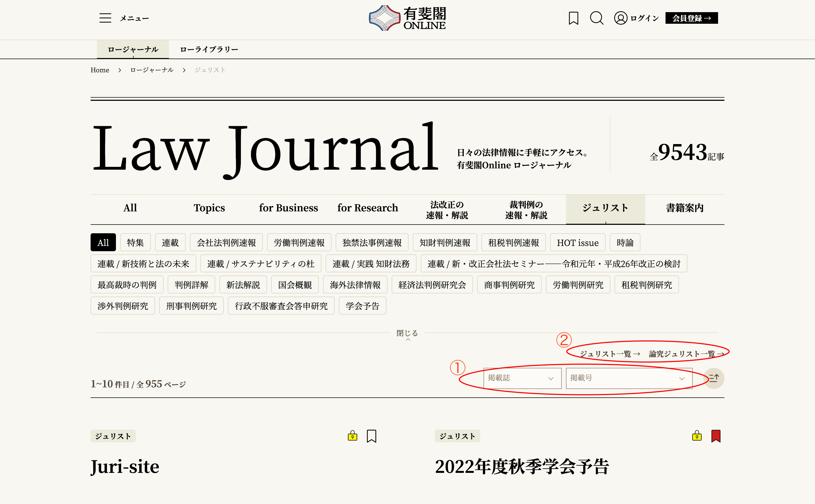Switch to the ローライブラリー tab
This screenshot has width=815, height=504.
click(x=209, y=49)
